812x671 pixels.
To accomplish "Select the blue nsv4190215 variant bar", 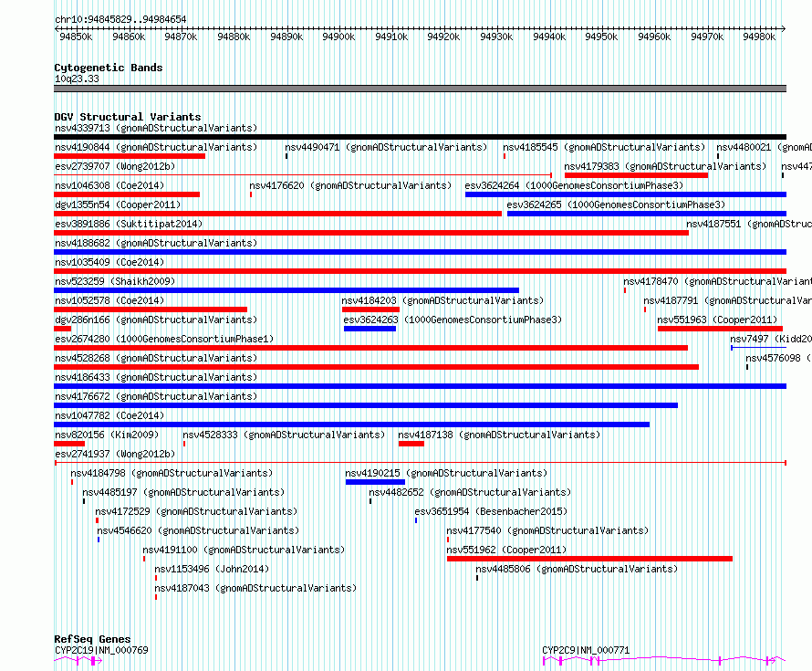I will point(376,482).
